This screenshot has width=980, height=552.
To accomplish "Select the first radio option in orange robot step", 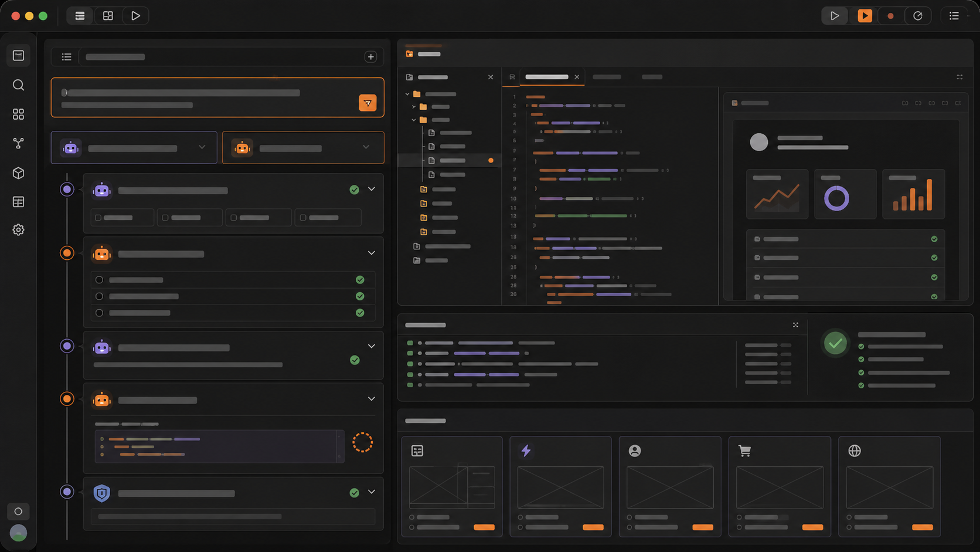I will point(99,280).
